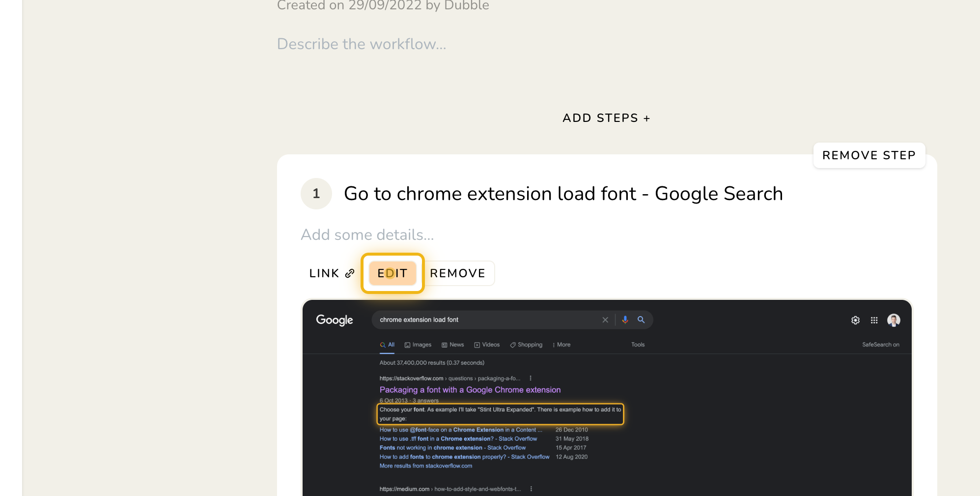
Task: Click the Google logo in screenshot
Action: point(335,320)
